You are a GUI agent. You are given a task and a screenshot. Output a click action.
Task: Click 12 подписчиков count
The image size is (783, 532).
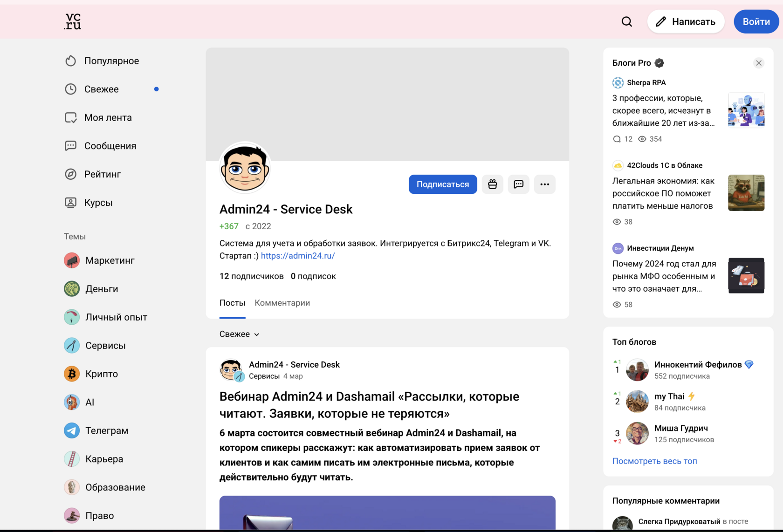click(x=252, y=276)
